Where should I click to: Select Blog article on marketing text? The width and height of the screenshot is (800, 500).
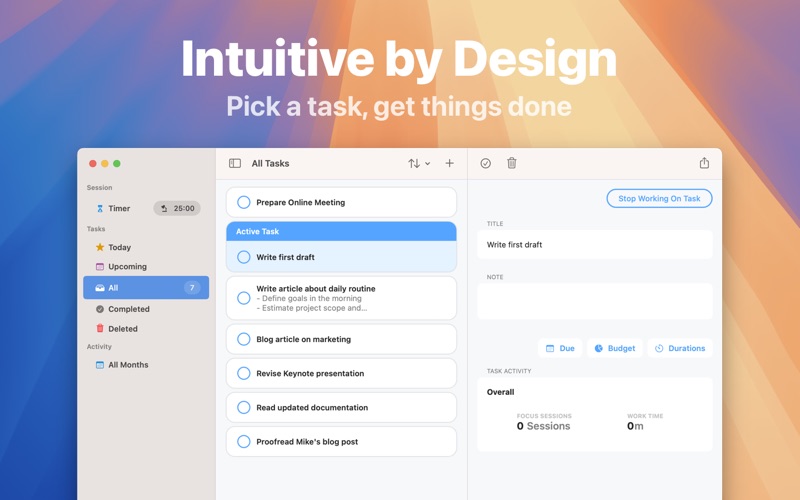(x=304, y=339)
